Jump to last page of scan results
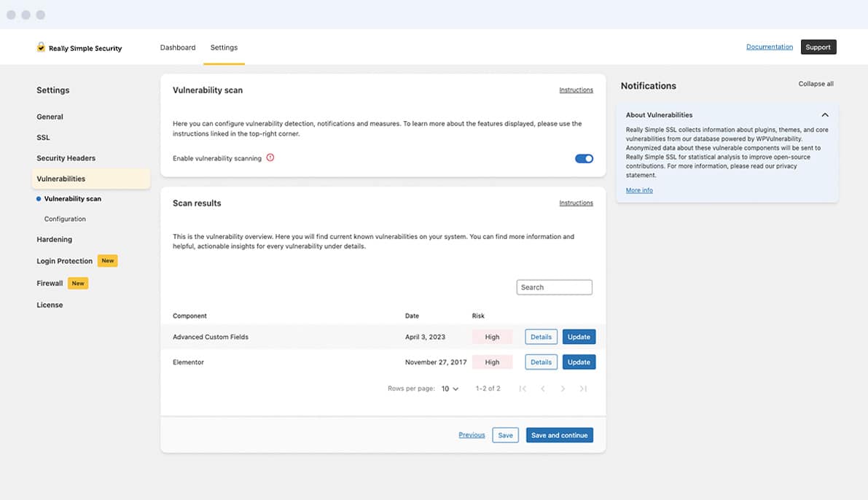The width and height of the screenshot is (868, 500). 583,389
